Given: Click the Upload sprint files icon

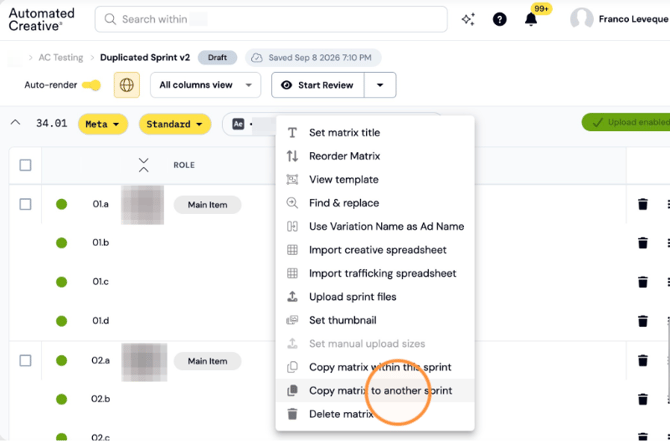Looking at the screenshot, I should (x=292, y=296).
